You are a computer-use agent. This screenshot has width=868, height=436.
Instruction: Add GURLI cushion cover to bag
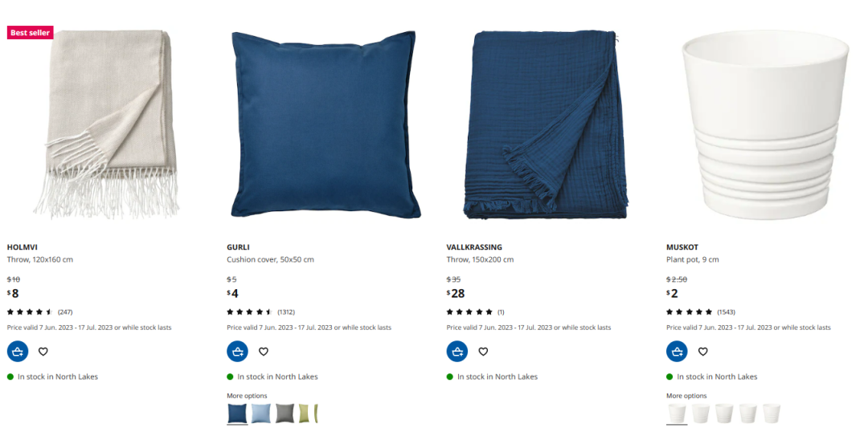pyautogui.click(x=237, y=352)
